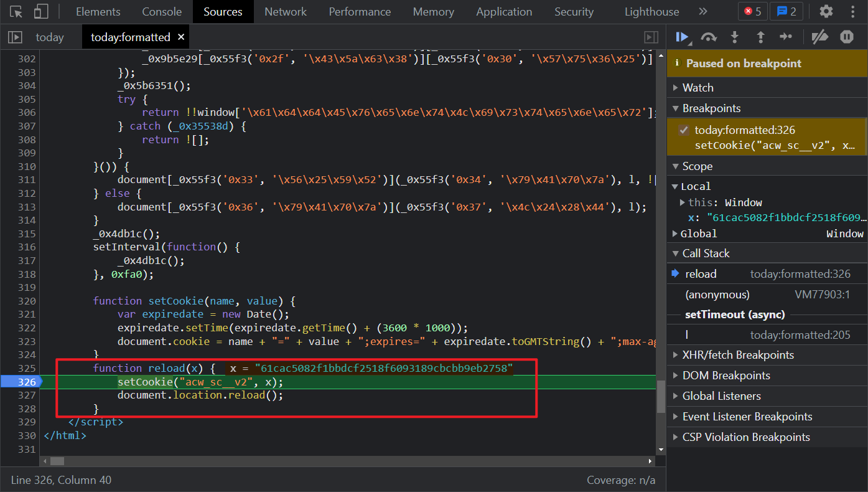This screenshot has height=492, width=868.
Task: Deactivate all breakpoints
Action: point(819,37)
